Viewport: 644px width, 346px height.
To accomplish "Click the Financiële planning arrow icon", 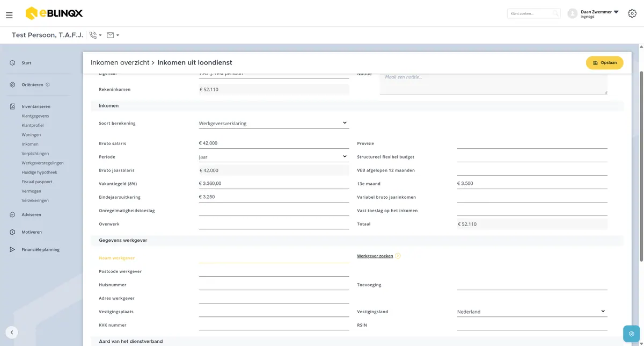I will tap(12, 250).
